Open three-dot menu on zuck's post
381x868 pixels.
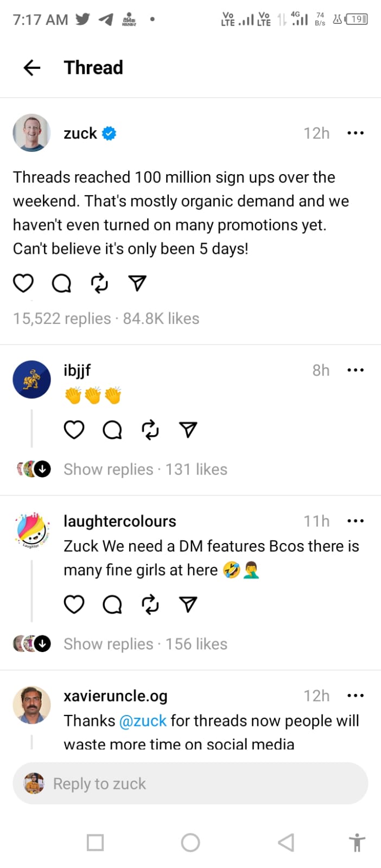pyautogui.click(x=355, y=133)
